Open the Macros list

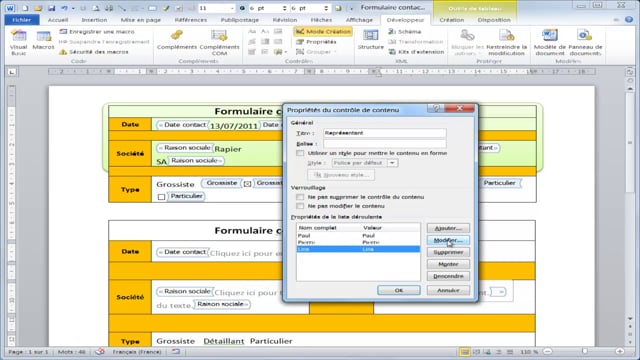[43, 40]
